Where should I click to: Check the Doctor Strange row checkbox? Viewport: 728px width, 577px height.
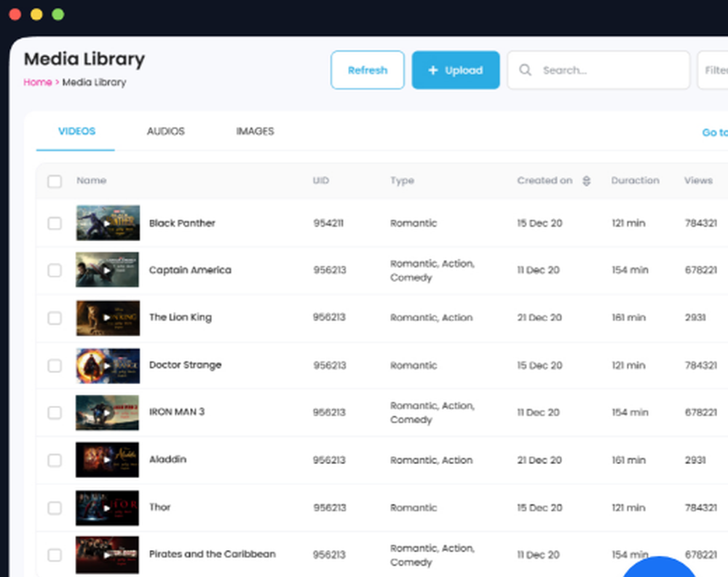point(55,366)
